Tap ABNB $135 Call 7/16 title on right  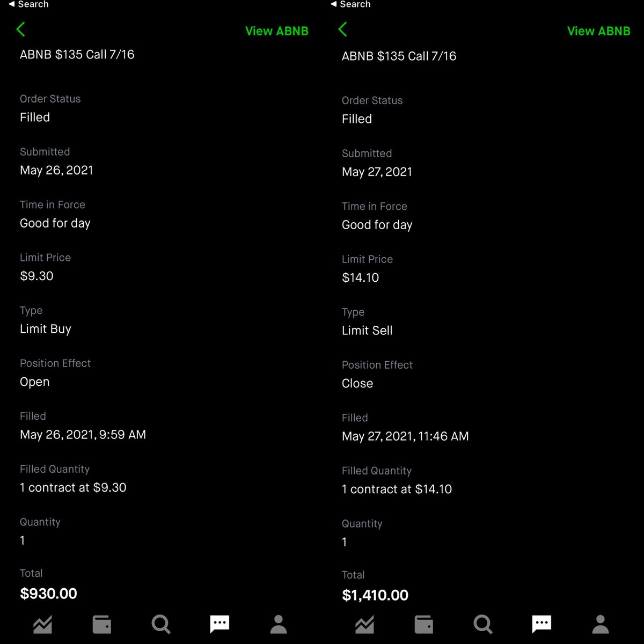(x=399, y=56)
